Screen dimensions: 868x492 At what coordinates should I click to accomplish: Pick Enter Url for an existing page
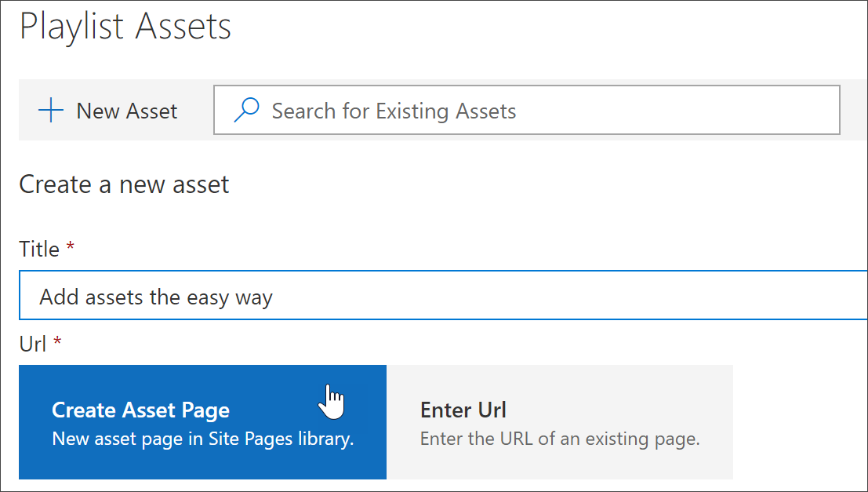pos(559,421)
